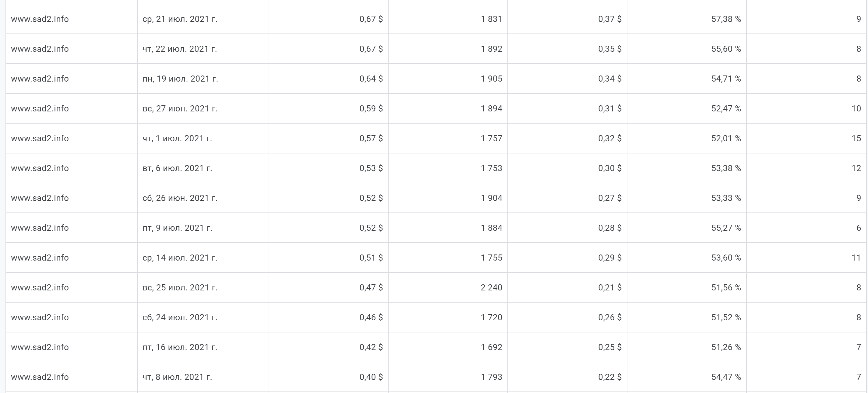
Task: Select the 51,52 % cell
Action: click(726, 317)
